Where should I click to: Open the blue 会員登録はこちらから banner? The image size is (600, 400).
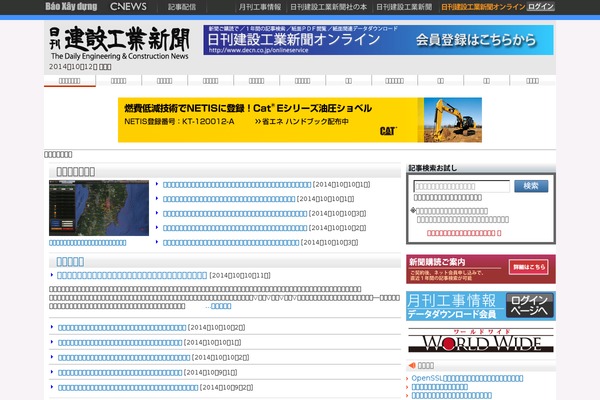tap(378, 40)
